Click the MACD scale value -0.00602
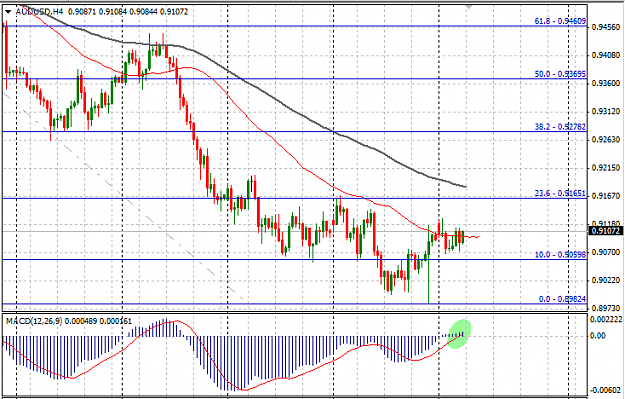This screenshot has height=399, width=625. tap(606, 390)
